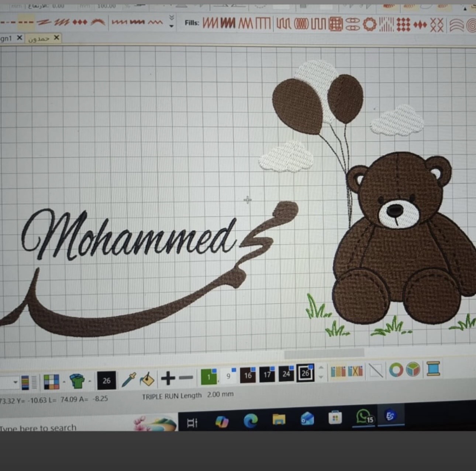
Task: Select the XX cross stitch fill icon
Action: pos(437,25)
